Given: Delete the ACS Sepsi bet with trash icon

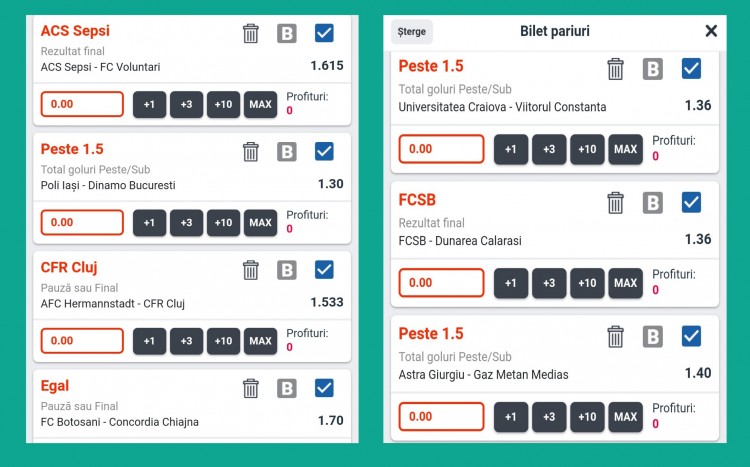Looking at the screenshot, I should pyautogui.click(x=251, y=33).
